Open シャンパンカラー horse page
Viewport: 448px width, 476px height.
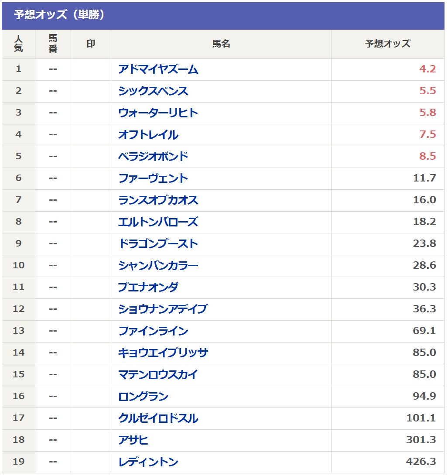(158, 266)
